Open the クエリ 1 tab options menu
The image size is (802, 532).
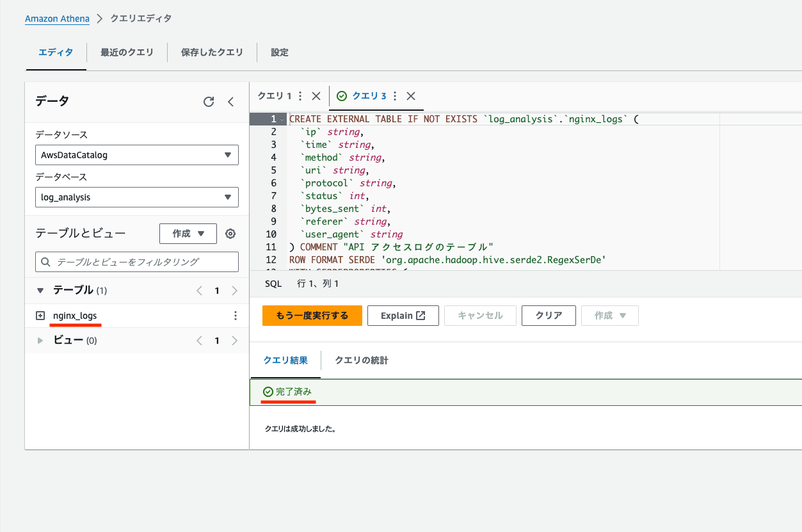pos(300,96)
